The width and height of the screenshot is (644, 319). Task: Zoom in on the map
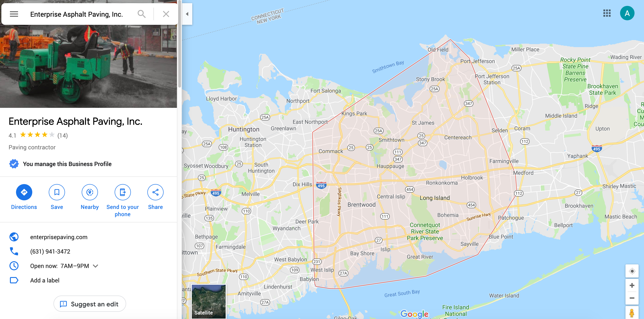click(632, 286)
